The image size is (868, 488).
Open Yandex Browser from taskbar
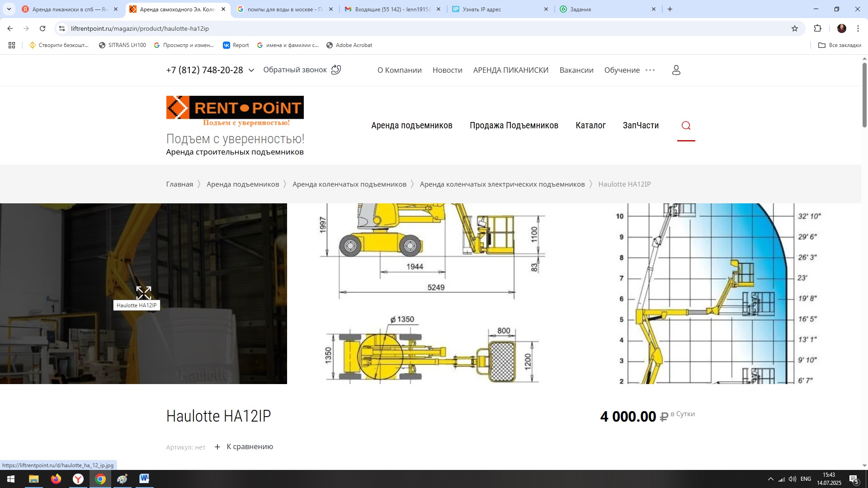[x=78, y=479]
